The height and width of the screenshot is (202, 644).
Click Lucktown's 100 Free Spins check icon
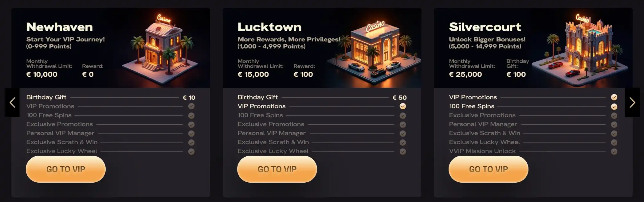pos(402,116)
